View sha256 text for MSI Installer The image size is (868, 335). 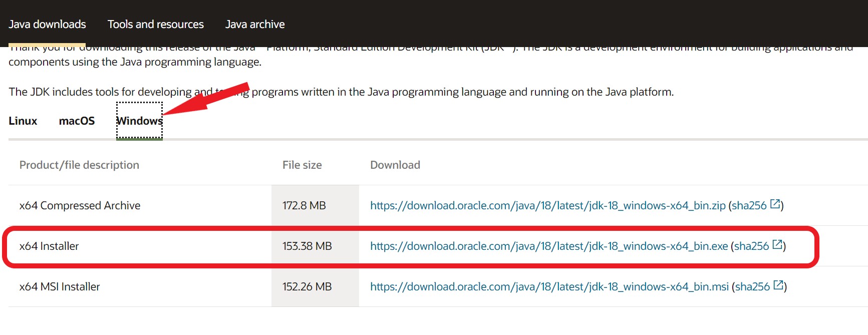click(x=752, y=286)
